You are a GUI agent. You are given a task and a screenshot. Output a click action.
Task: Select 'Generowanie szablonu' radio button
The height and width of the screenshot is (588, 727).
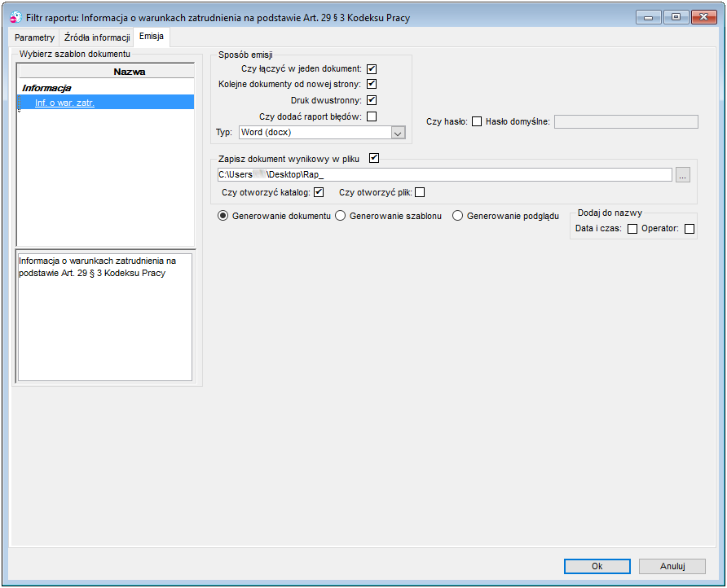coord(341,216)
